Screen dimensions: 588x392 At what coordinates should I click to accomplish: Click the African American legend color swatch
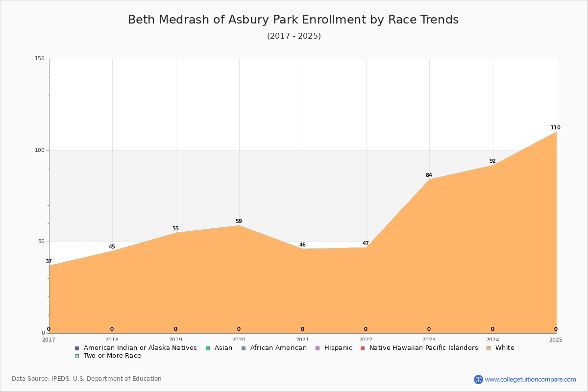click(244, 348)
